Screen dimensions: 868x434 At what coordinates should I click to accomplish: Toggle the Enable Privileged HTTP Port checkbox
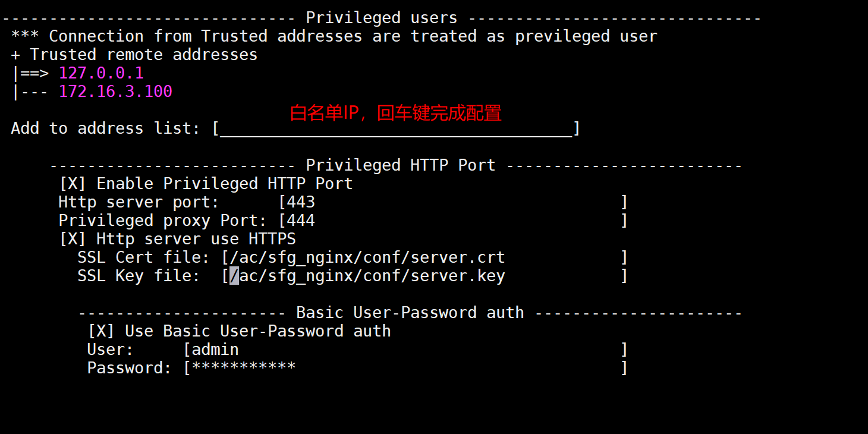[73, 184]
